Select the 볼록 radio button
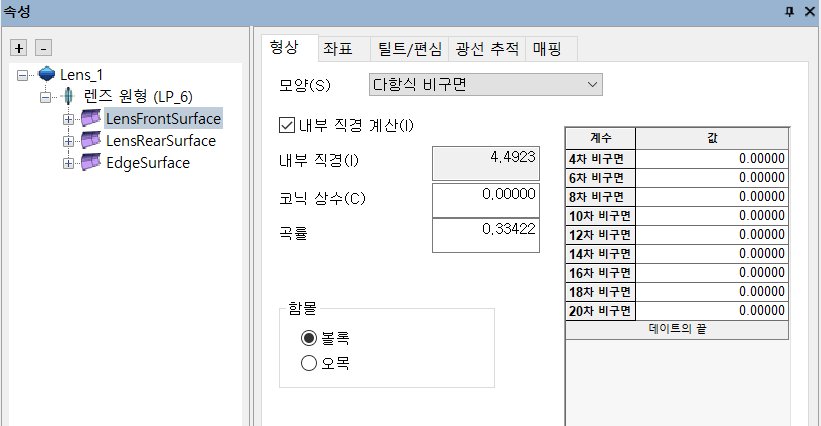The image size is (821, 426). (309, 338)
